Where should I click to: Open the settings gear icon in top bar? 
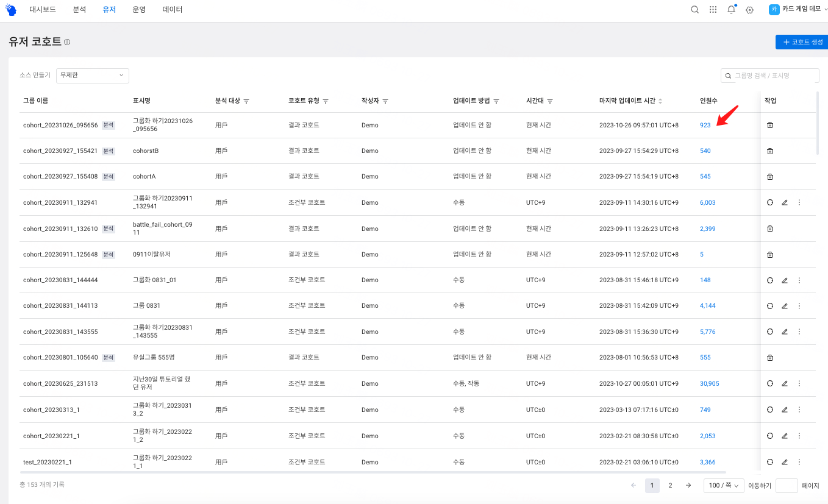click(750, 10)
